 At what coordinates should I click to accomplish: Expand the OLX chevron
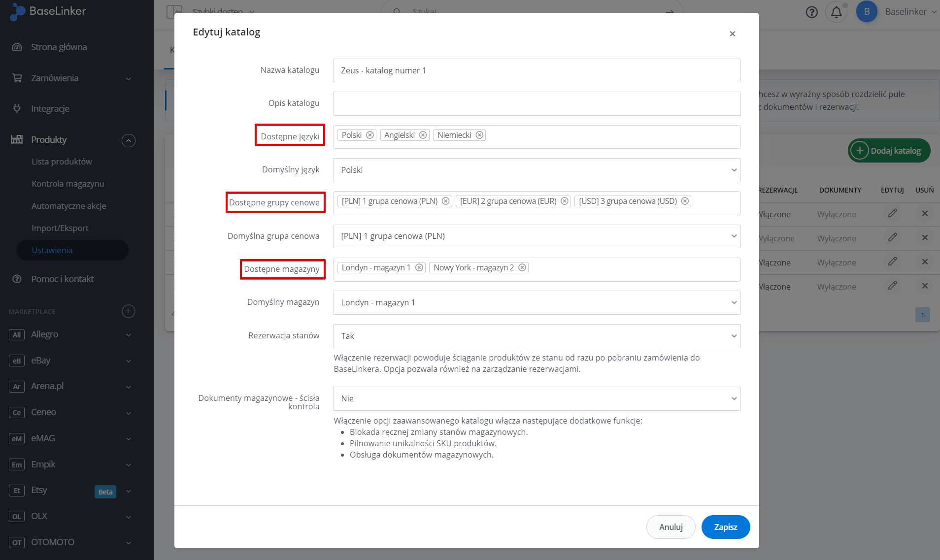pos(128,517)
